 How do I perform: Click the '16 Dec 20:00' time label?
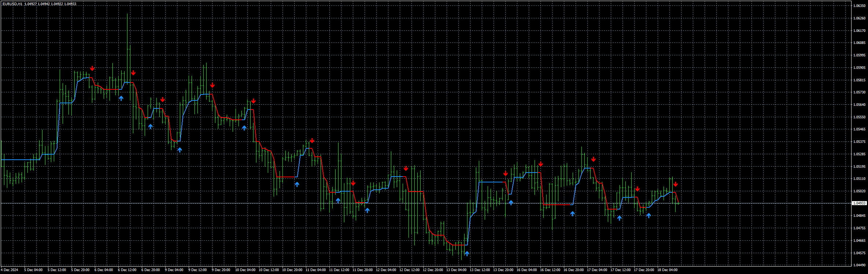pyautogui.click(x=573, y=270)
